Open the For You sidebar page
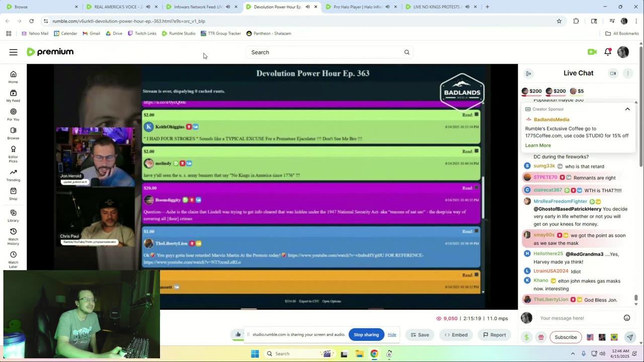Image resolution: width=644 pixels, height=362 pixels. (13, 114)
